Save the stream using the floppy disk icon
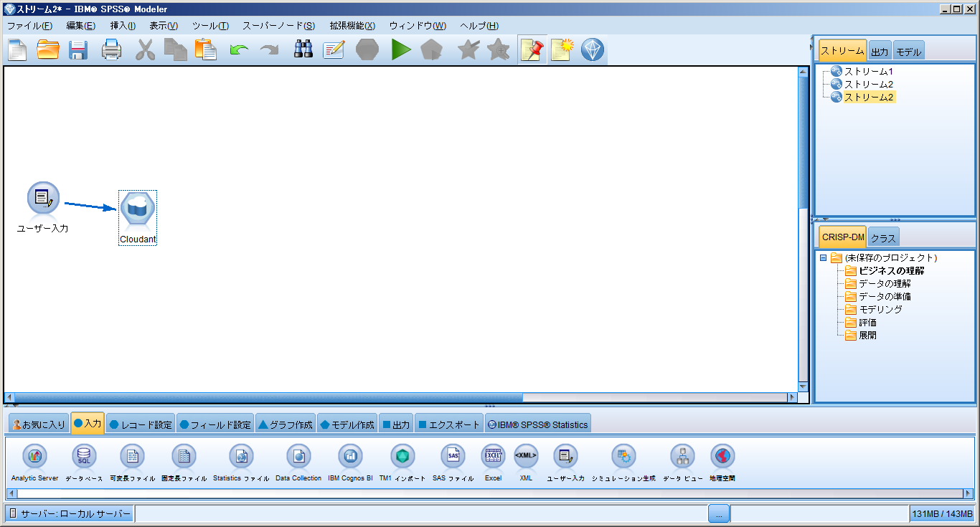The height and width of the screenshot is (527, 980). pos(78,50)
